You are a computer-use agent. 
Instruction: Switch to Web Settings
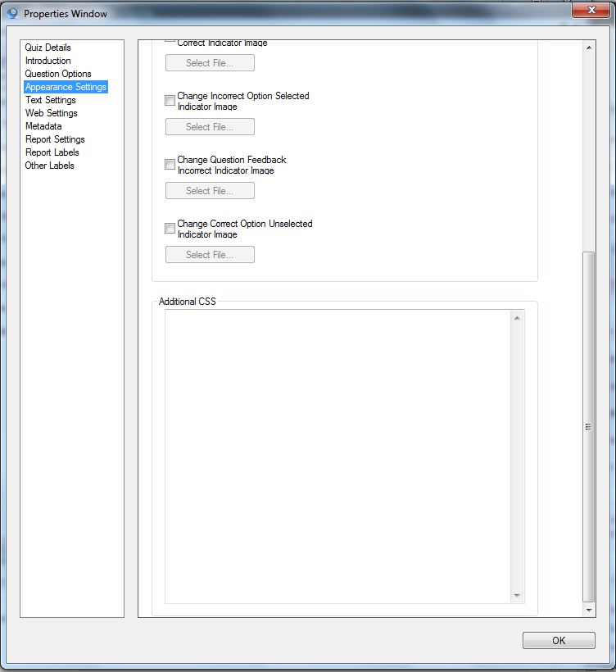tap(51, 113)
